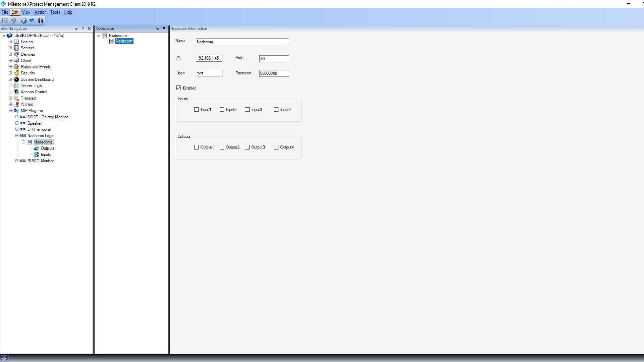Click the Security keys icon

pyautogui.click(x=16, y=73)
